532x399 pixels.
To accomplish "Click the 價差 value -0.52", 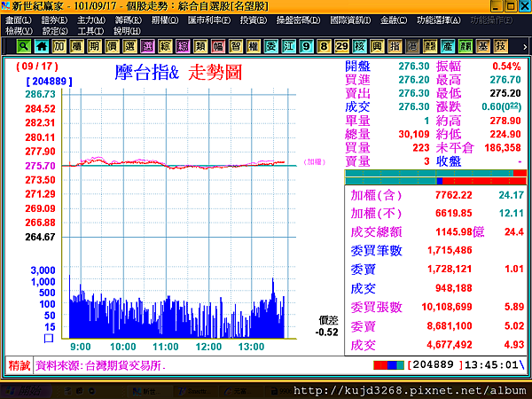I will click(326, 332).
